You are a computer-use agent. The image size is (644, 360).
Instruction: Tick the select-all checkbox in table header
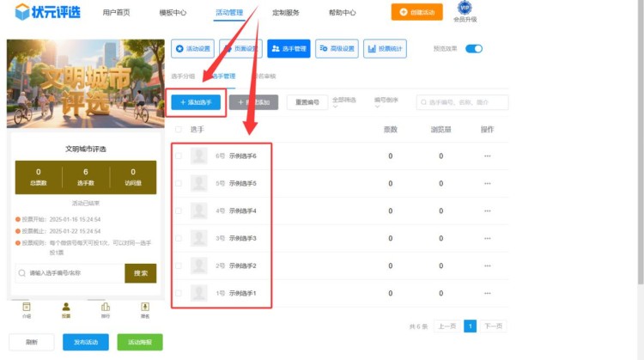179,130
